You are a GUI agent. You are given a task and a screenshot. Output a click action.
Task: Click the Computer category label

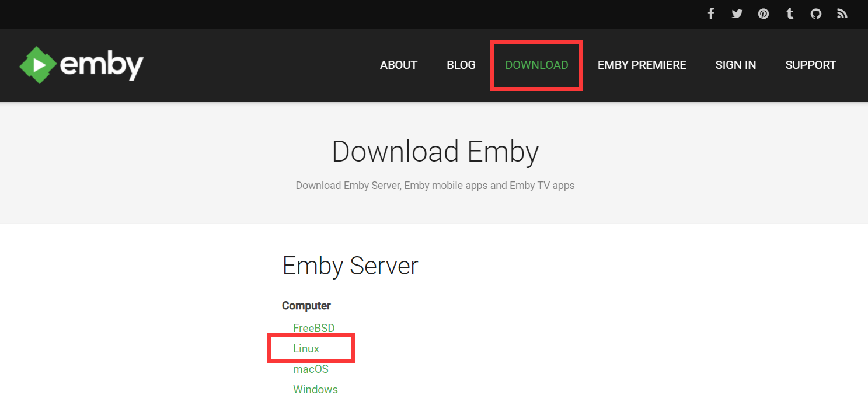coord(306,306)
